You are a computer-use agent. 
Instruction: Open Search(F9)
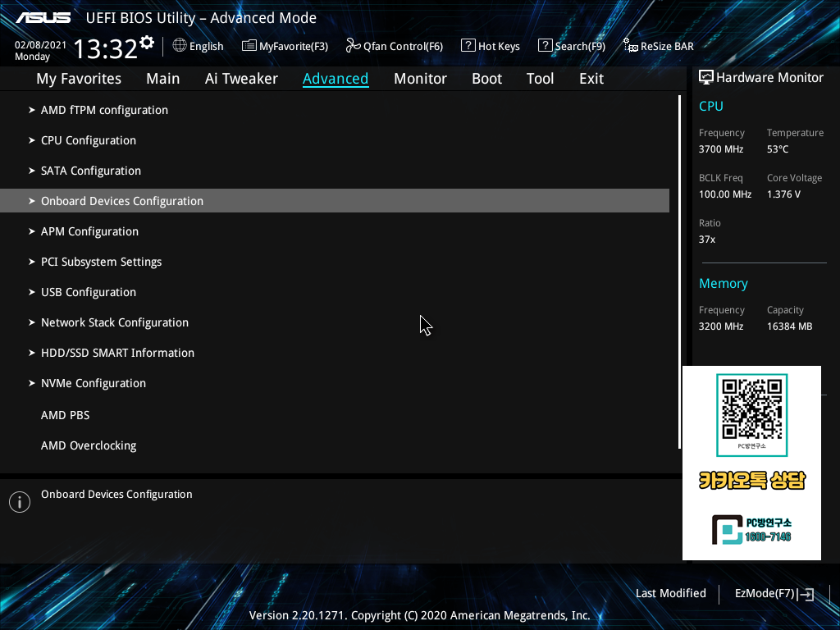coord(580,46)
